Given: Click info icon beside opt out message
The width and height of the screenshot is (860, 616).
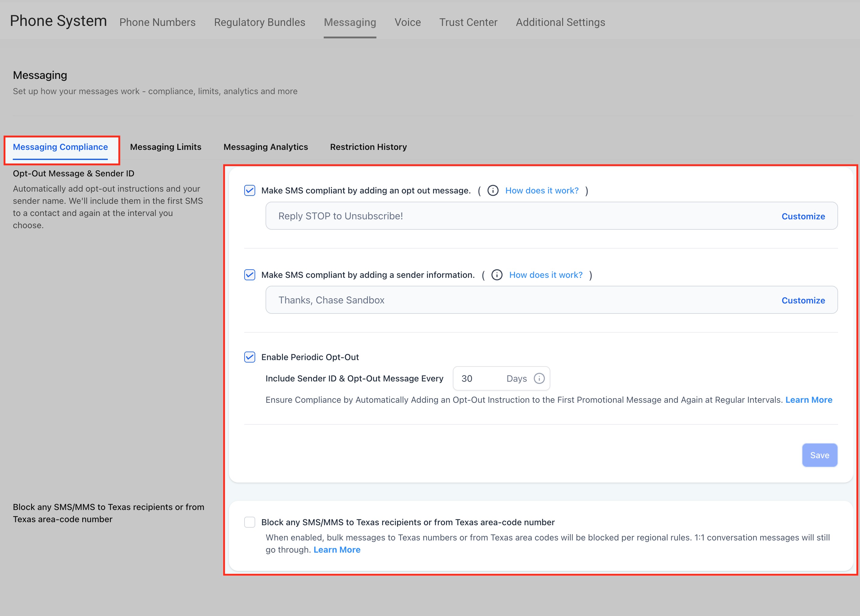Looking at the screenshot, I should coord(492,190).
